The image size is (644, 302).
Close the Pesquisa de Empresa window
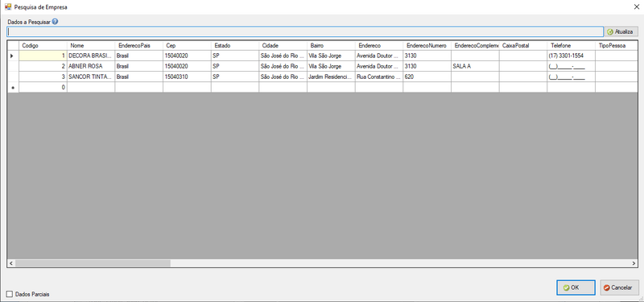[636, 6]
